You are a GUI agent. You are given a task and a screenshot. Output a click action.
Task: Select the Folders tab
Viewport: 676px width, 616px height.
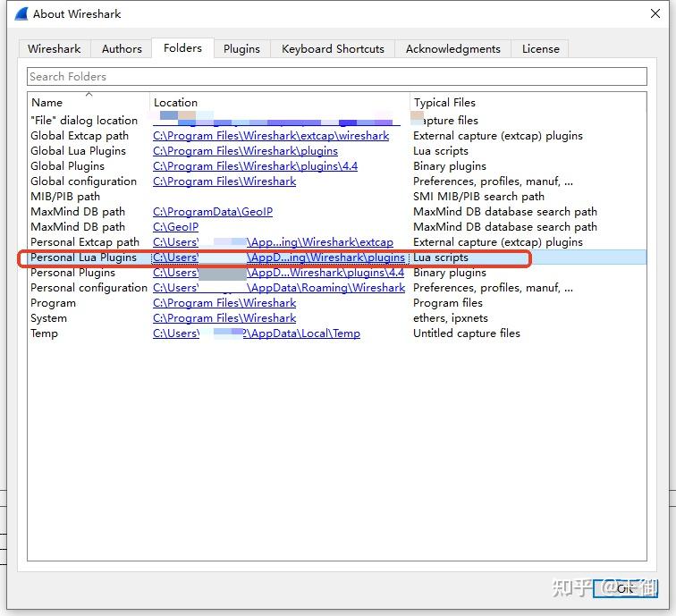182,48
